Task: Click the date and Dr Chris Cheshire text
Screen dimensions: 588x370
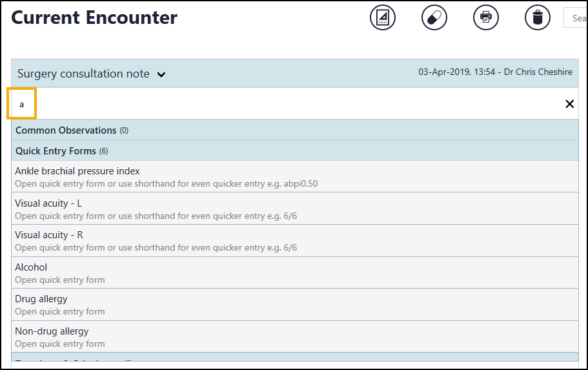Action: tap(495, 72)
